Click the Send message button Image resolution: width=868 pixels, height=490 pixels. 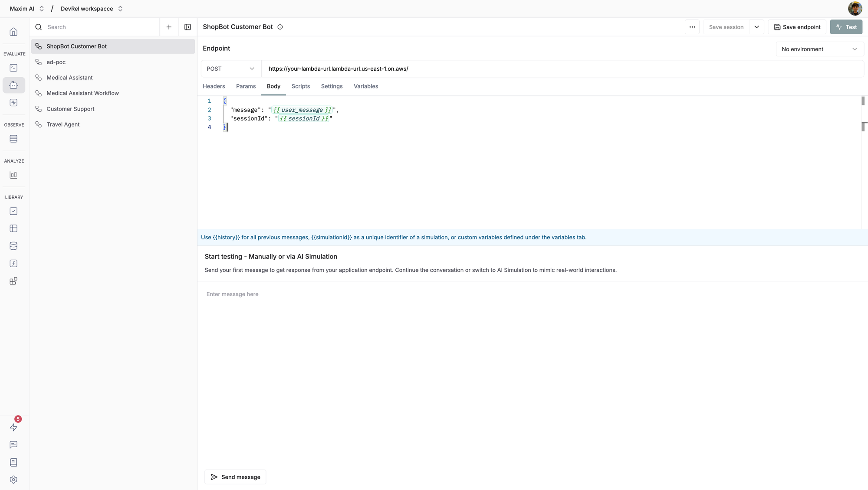[x=235, y=477]
